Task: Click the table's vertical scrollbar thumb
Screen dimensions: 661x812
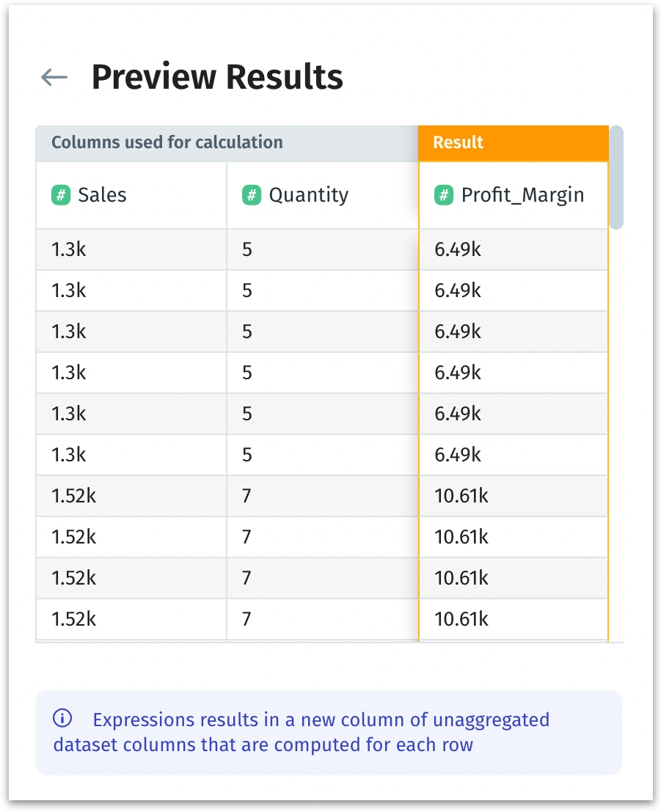Action: 616,178
